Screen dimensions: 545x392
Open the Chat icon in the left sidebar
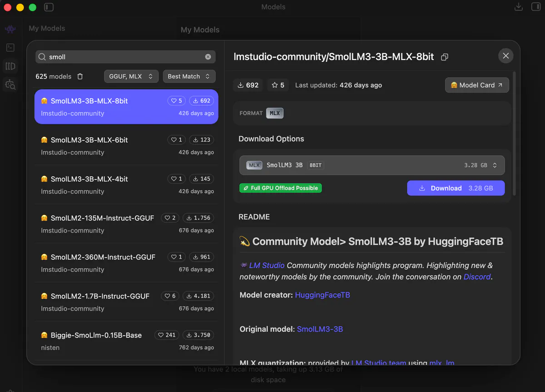click(x=10, y=29)
